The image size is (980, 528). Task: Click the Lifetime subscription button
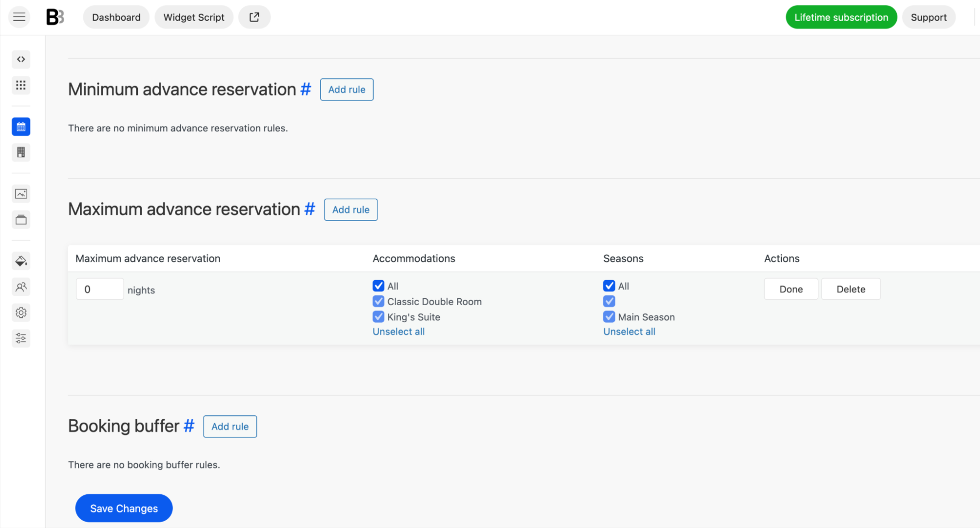point(841,17)
